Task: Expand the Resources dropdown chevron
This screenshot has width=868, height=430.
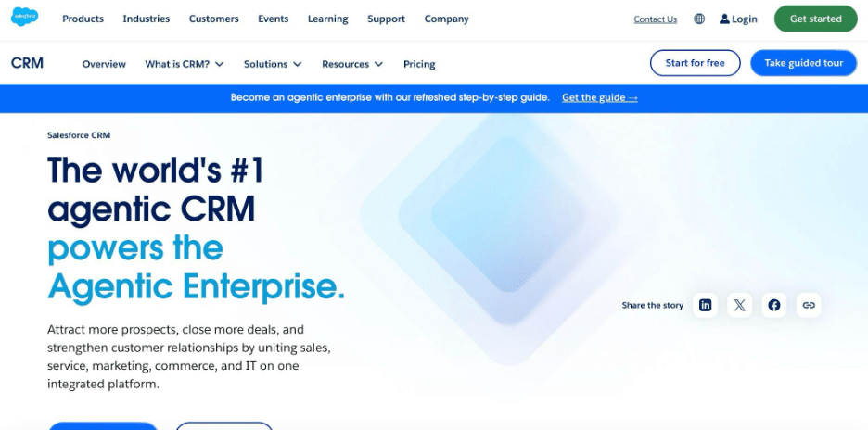Action: pyautogui.click(x=378, y=64)
